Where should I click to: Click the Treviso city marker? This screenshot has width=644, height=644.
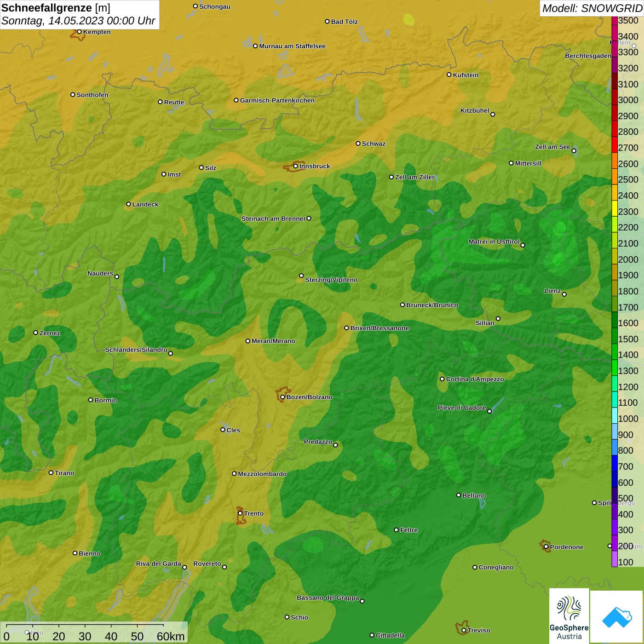464,630
